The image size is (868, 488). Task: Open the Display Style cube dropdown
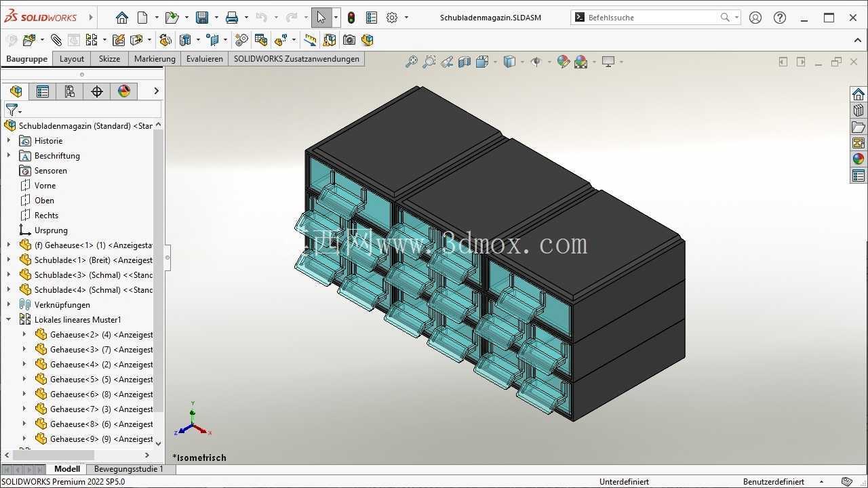point(523,62)
